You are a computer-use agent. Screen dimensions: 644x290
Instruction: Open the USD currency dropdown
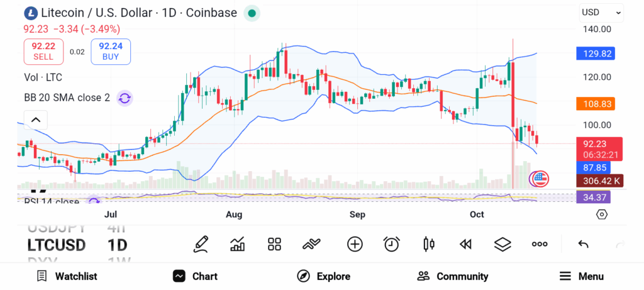(601, 12)
